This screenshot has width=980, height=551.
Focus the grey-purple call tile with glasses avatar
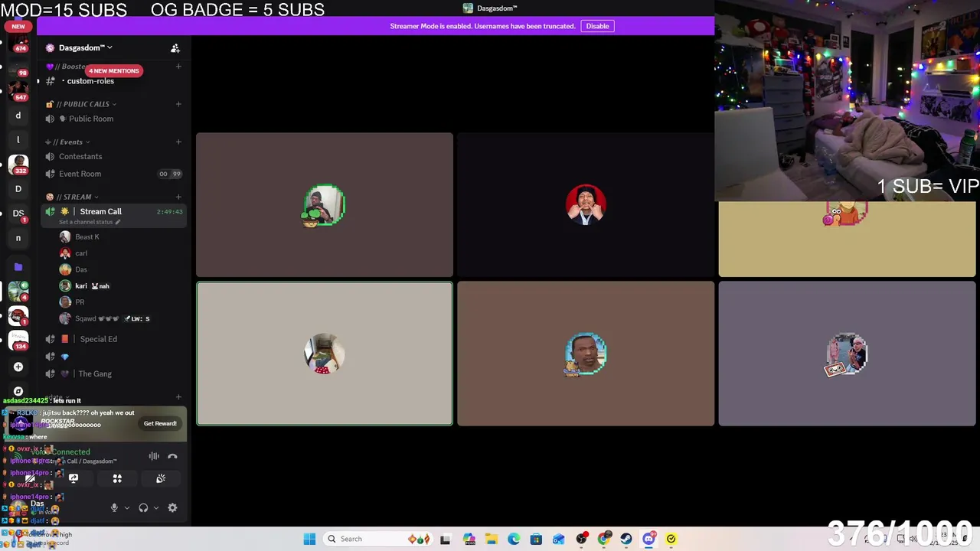847,354
